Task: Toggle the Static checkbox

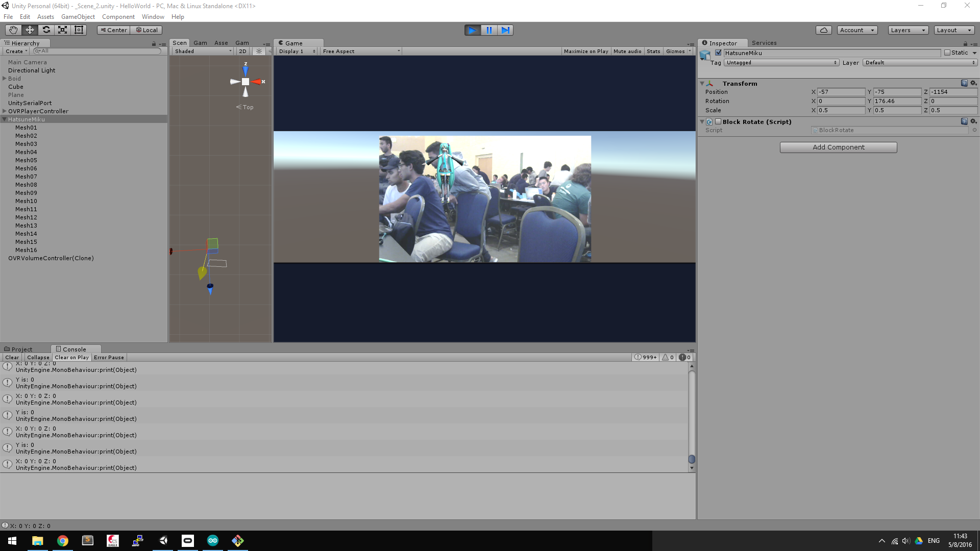Action: (947, 53)
